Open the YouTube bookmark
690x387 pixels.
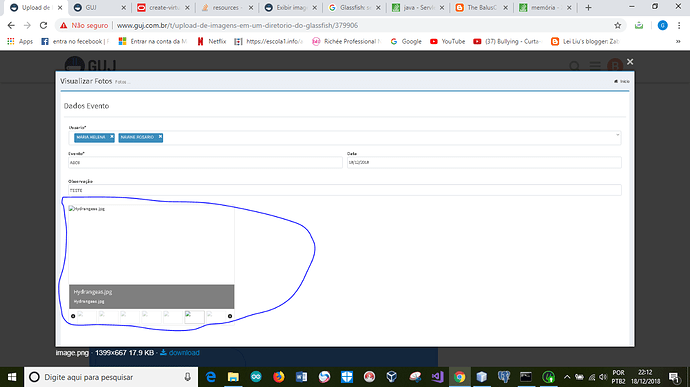(x=448, y=41)
